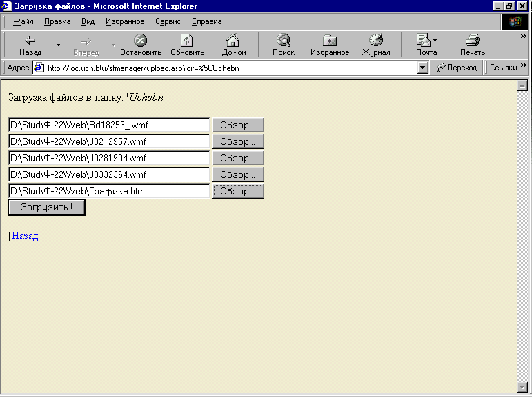Show more toolbar buttons via chevron
The width and height of the screenshot is (532, 397).
524,36
